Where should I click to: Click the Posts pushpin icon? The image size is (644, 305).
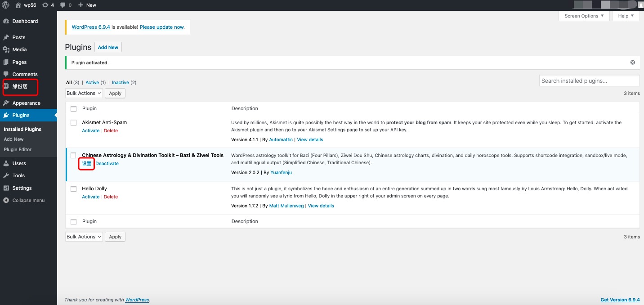pos(6,37)
